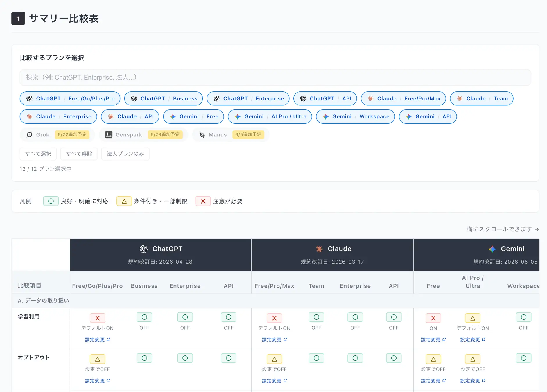Screen dimensions: 547x392
Task: Click the green circle for Gemini Workspace オプトアウト
Action: (x=524, y=358)
